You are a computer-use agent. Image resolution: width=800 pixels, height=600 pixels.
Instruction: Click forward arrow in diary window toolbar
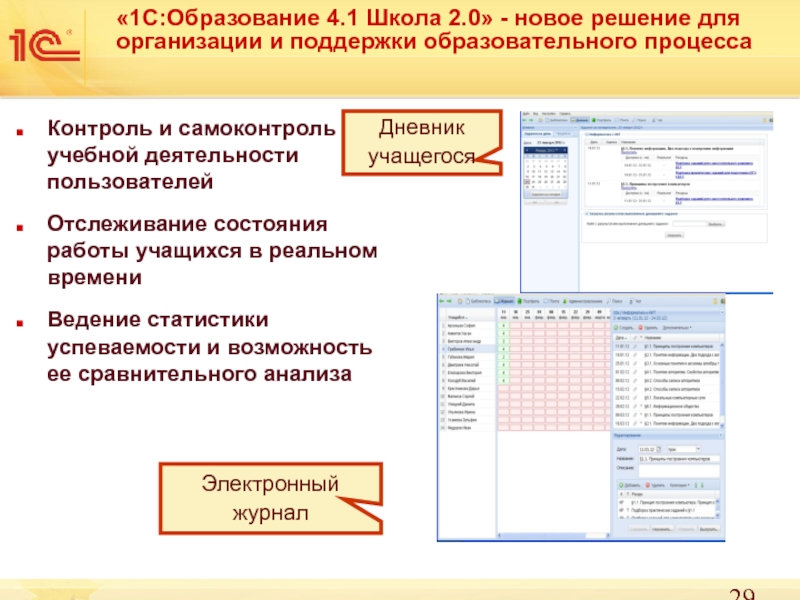pos(532,120)
